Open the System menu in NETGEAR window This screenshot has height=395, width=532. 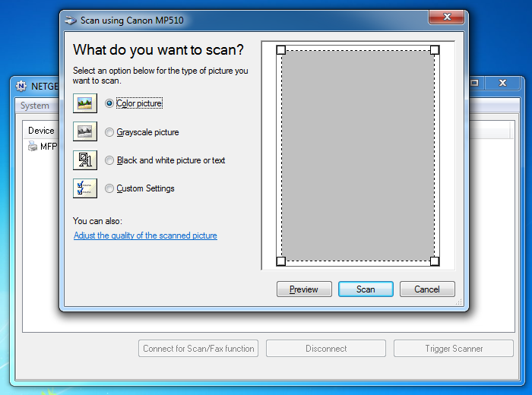(35, 106)
